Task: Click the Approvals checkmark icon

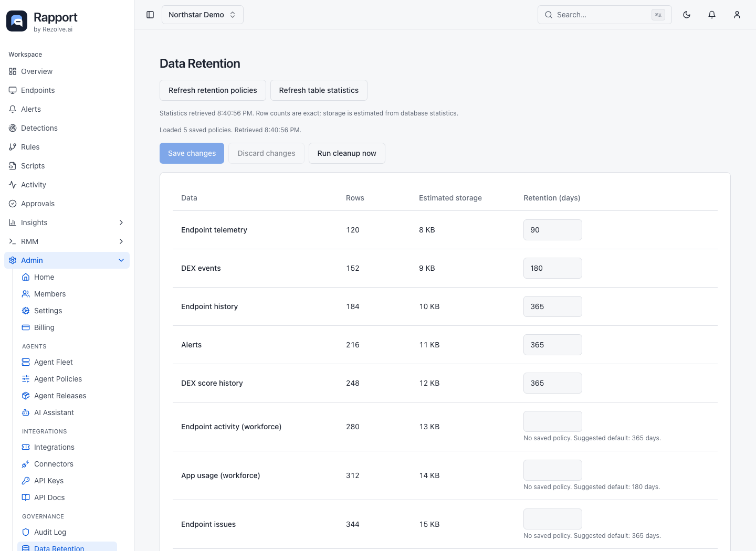Action: (x=13, y=204)
